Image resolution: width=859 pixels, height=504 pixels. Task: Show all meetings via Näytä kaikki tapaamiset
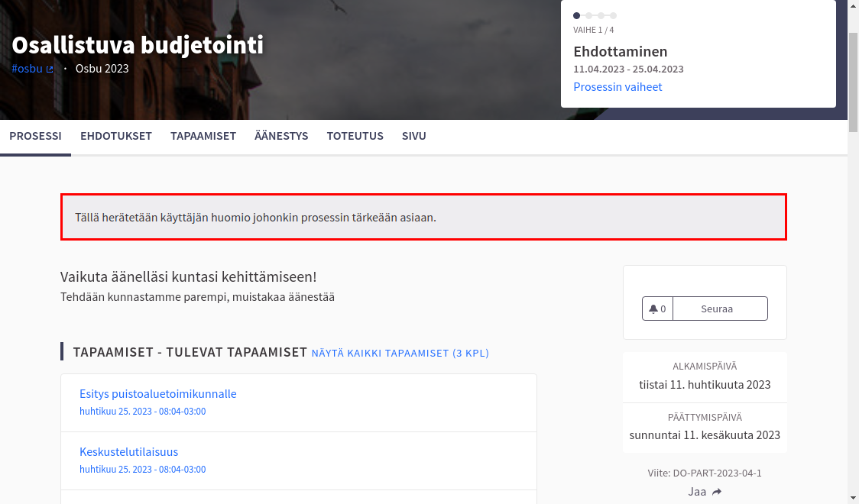(400, 353)
